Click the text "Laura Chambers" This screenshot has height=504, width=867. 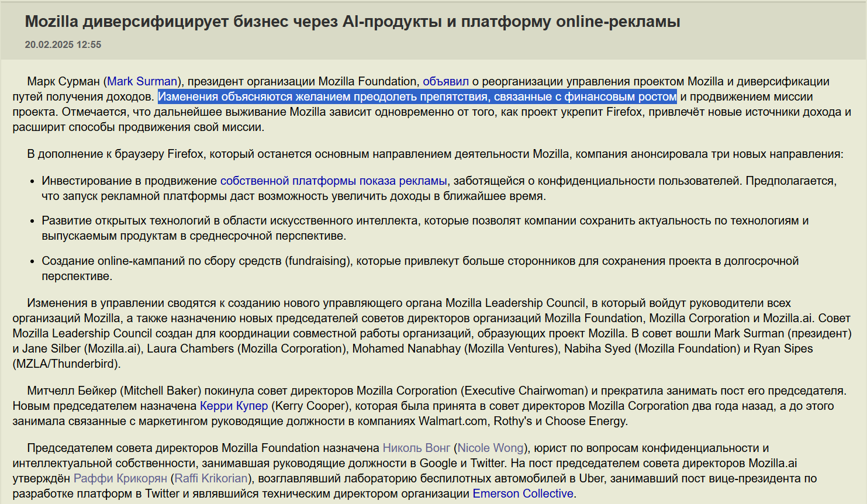pos(190,348)
